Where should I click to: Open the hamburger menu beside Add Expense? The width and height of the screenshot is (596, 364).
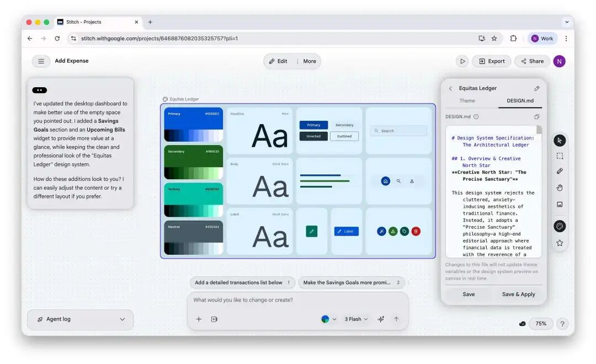pyautogui.click(x=41, y=61)
